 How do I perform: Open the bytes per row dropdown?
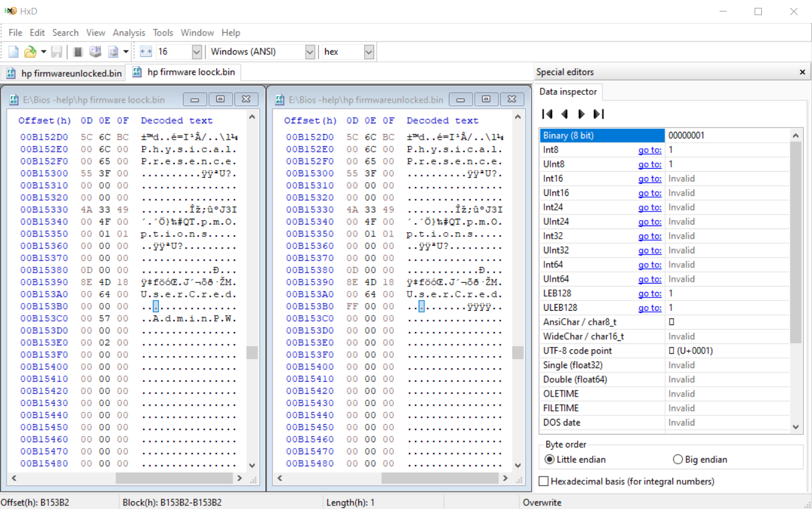point(196,52)
